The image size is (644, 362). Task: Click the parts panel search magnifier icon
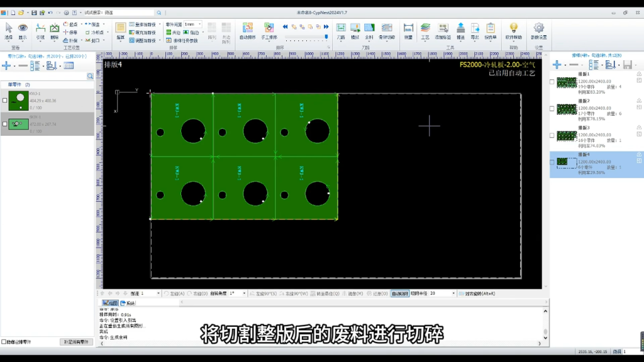point(90,76)
